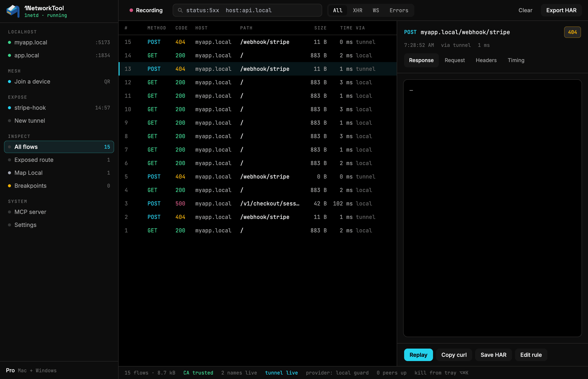Click 102 ms time value

pyautogui.click(x=343, y=203)
